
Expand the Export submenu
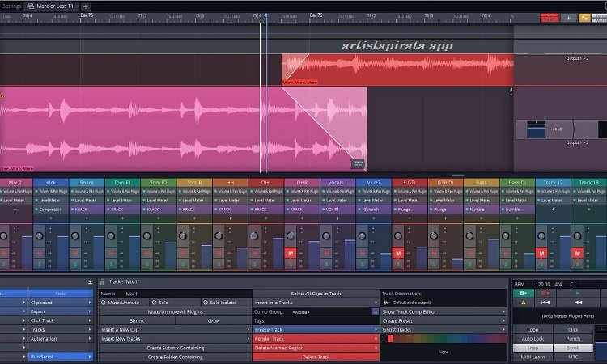click(x=61, y=311)
